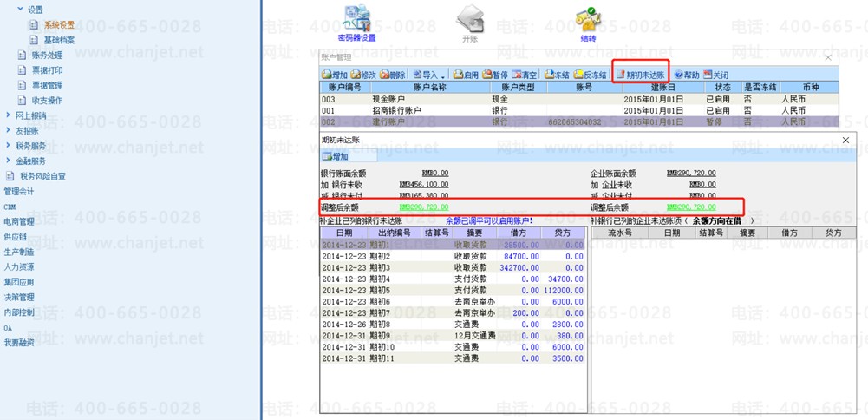The image size is (868, 420).
Task: Click 银行账面余额 RMB0.00 value
Action: coord(435,174)
